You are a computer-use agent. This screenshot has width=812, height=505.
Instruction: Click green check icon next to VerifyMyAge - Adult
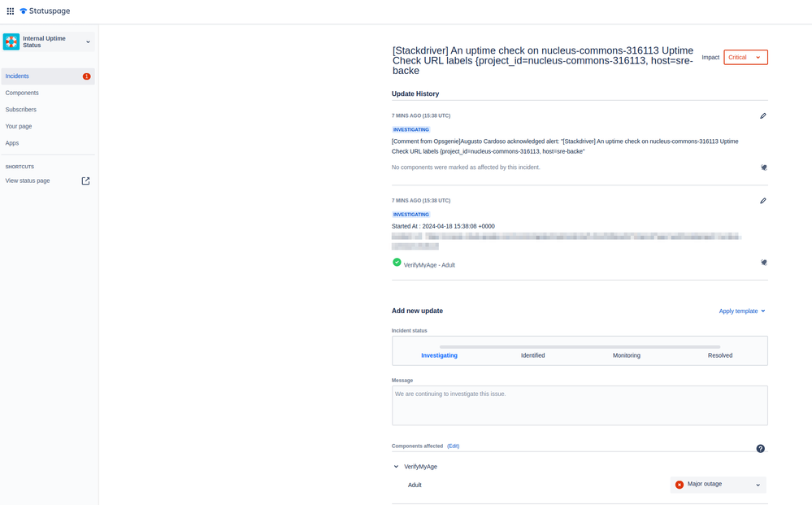pyautogui.click(x=397, y=262)
